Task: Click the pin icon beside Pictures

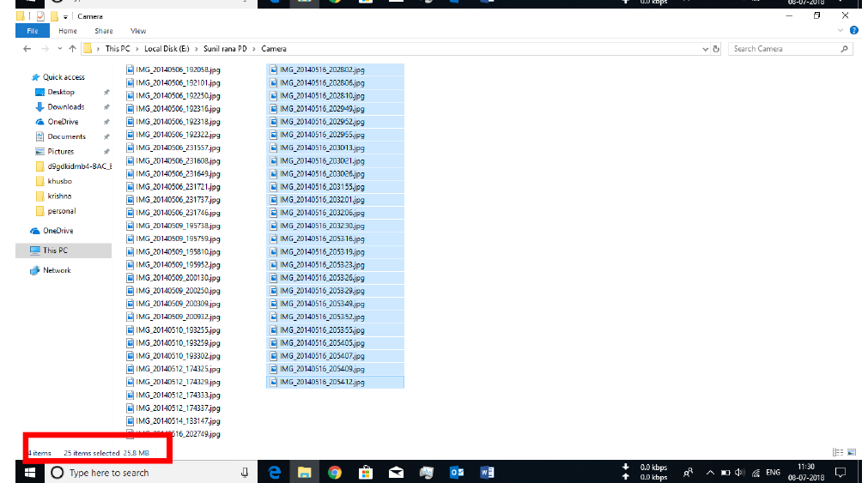Action: point(106,152)
